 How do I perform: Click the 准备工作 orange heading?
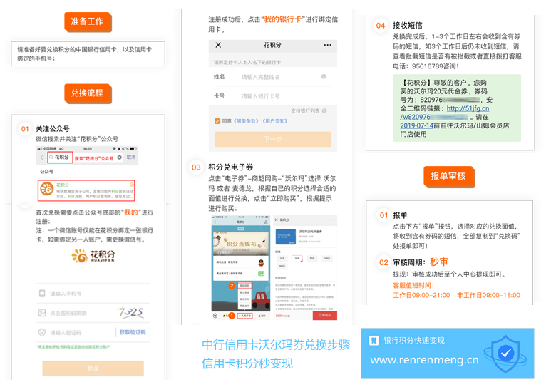pyautogui.click(x=88, y=22)
